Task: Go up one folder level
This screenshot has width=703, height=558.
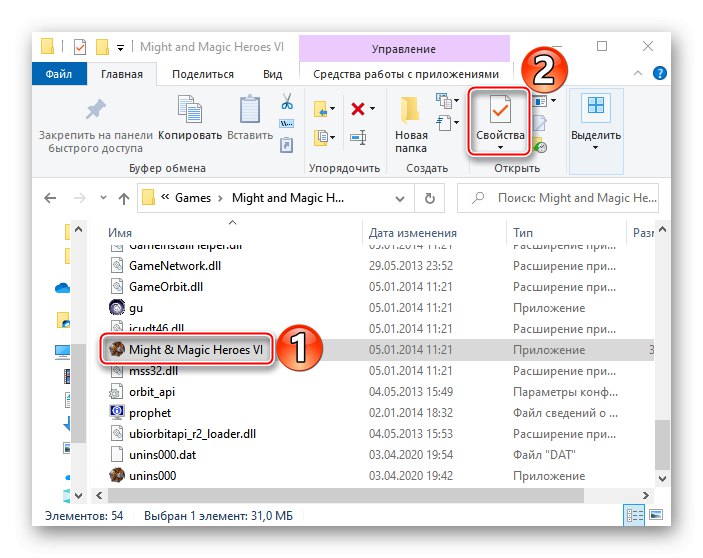Action: click(x=124, y=198)
